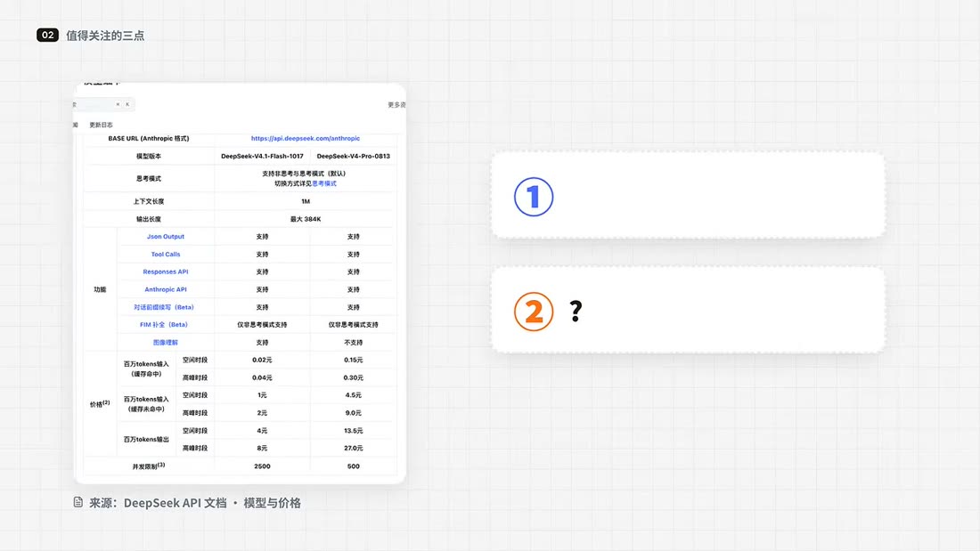Select the DeepSeek-V4-Pro-0813 column header

click(x=353, y=156)
